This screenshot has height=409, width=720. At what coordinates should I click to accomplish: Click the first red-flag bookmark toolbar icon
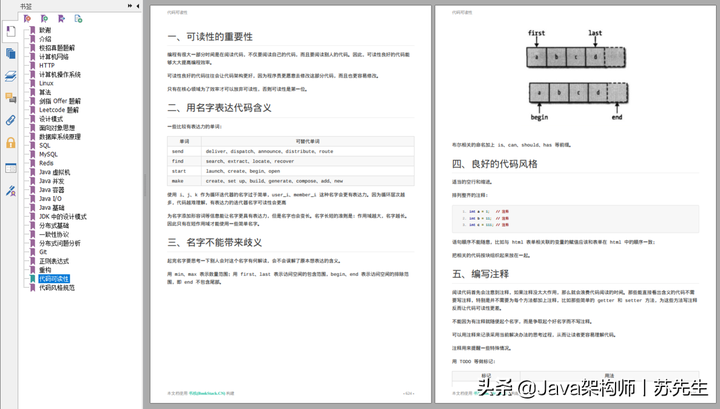(x=27, y=19)
